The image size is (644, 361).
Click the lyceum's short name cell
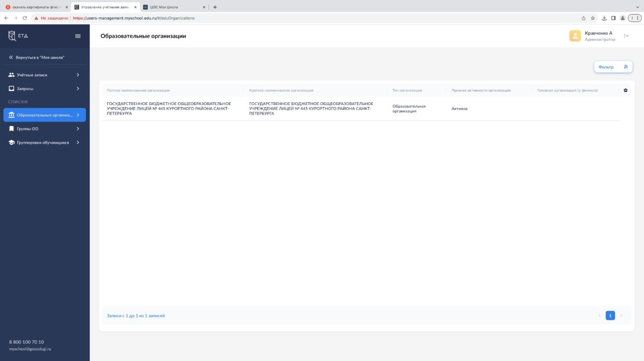311,108
